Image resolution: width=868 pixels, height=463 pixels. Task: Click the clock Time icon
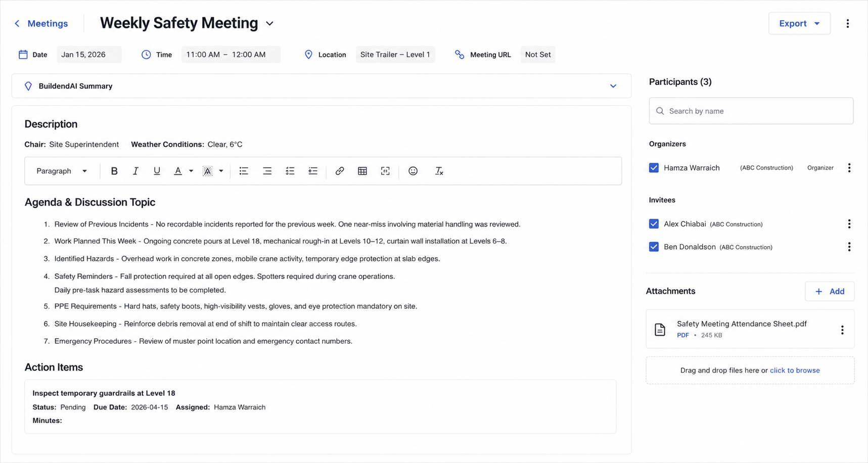(x=146, y=55)
